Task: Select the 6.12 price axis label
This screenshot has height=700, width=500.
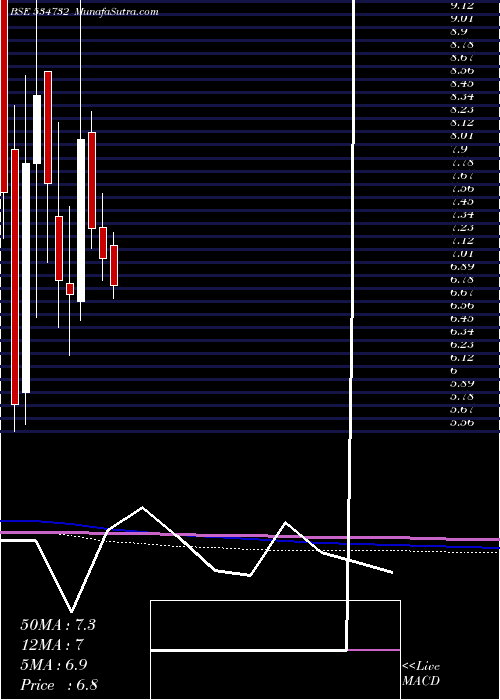Action: click(x=462, y=358)
